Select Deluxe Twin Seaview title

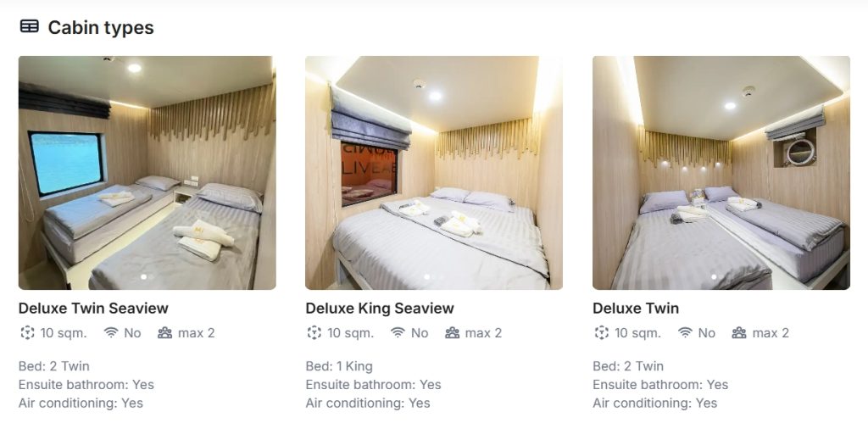tap(93, 308)
